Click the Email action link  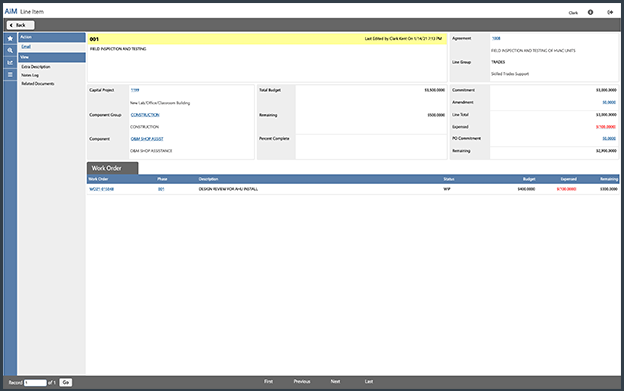click(26, 47)
